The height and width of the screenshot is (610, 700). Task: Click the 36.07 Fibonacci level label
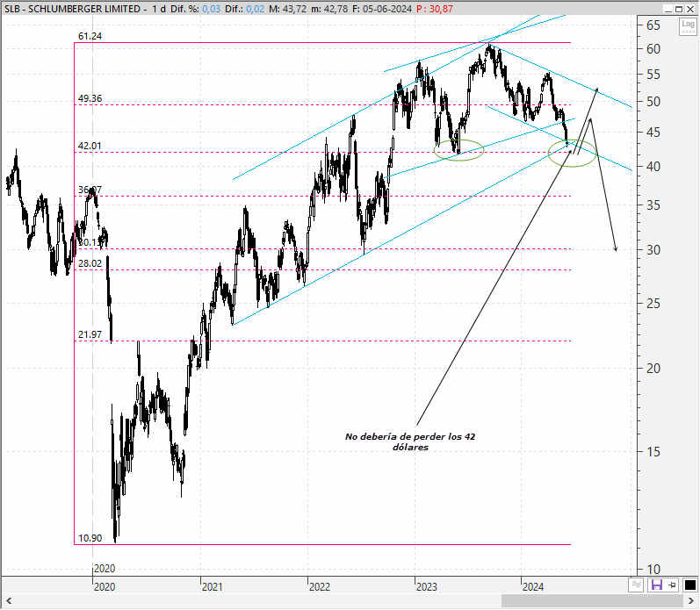tap(90, 190)
